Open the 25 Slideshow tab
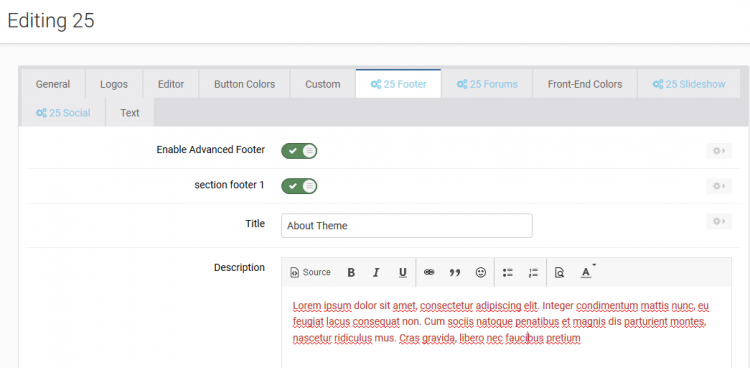The height and width of the screenshot is (368, 750). click(x=689, y=84)
